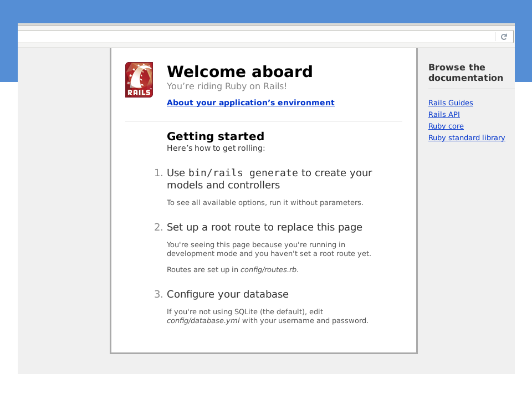
Task: Click "Browse the documentation" sidebar heading
Action: [x=465, y=72]
